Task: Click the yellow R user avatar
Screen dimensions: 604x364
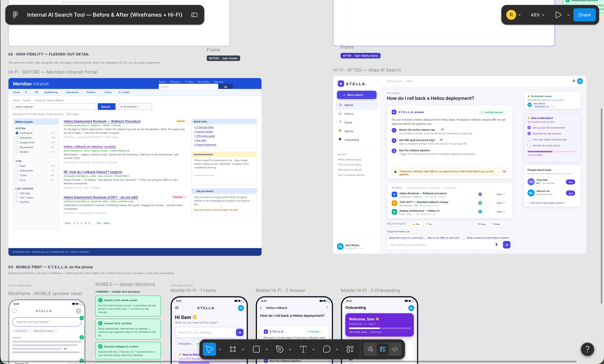Action: point(511,15)
